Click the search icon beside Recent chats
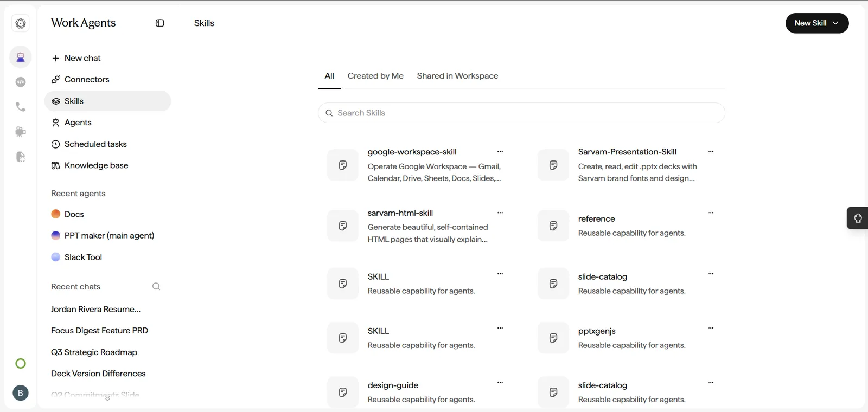The height and width of the screenshot is (412, 868). [156, 286]
